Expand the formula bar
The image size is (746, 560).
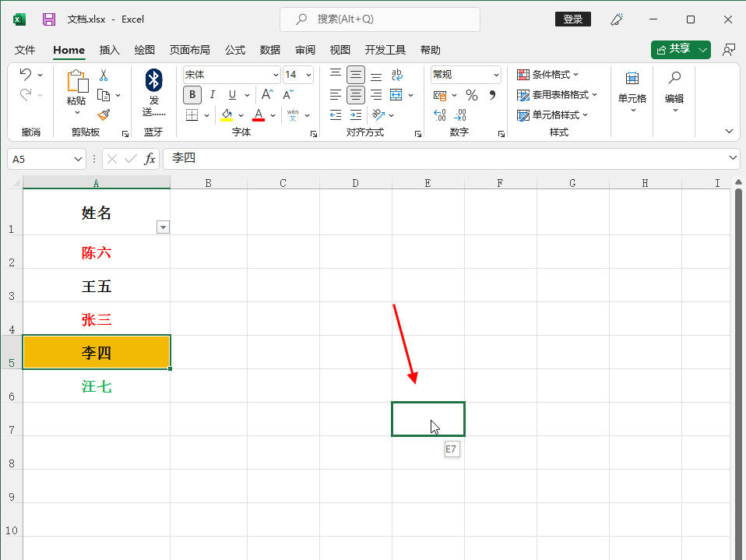(733, 157)
